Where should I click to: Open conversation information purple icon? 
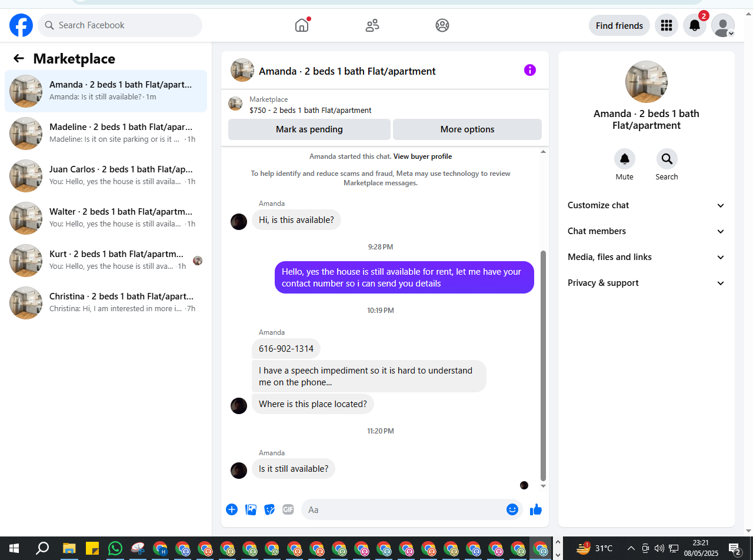pos(530,71)
